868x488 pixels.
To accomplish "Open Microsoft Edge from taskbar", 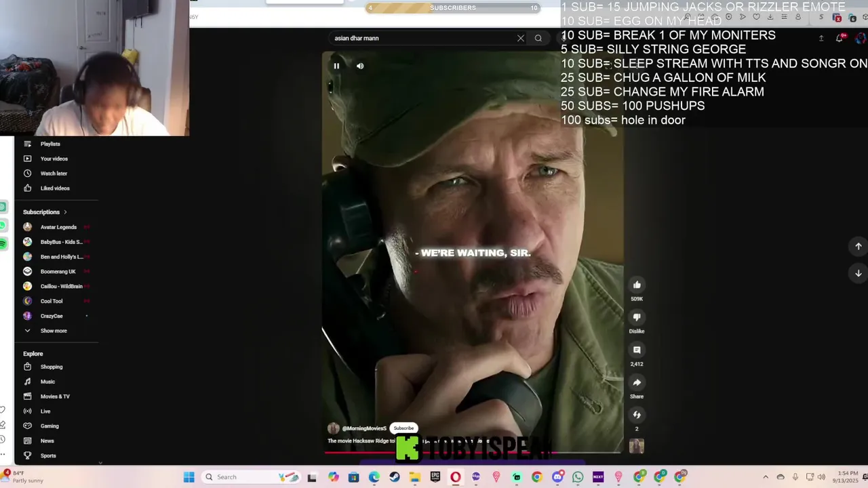I will point(374,477).
